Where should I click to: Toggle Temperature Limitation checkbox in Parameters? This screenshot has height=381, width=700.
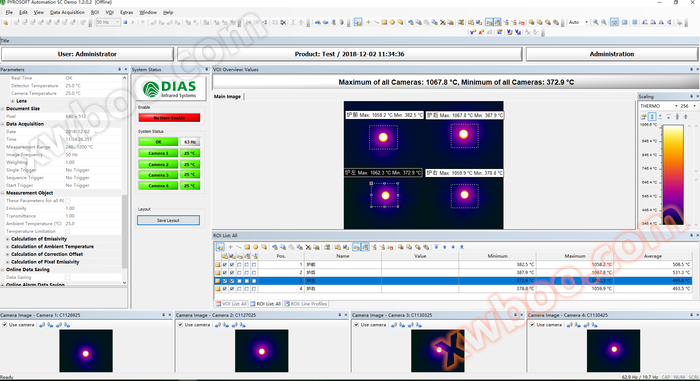(67, 231)
